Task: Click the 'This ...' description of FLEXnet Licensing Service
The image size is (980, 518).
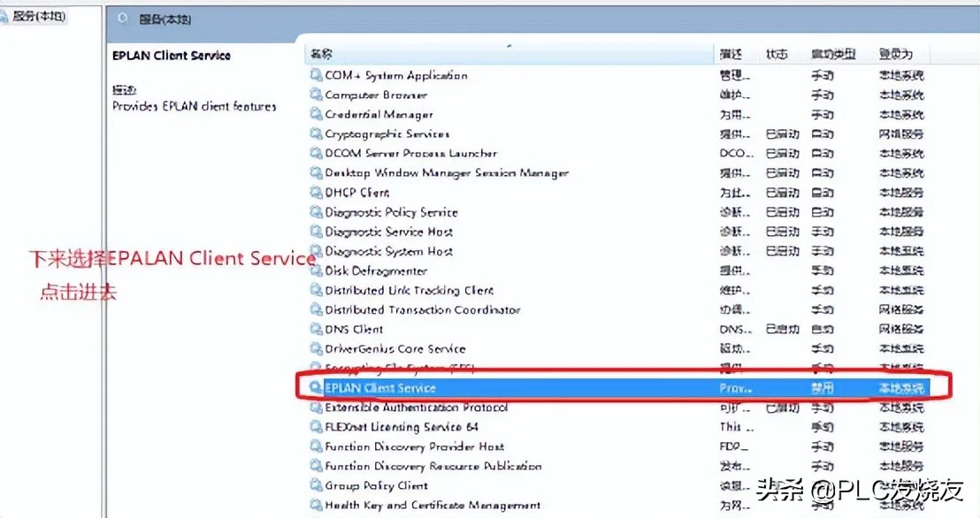Action: (x=736, y=427)
